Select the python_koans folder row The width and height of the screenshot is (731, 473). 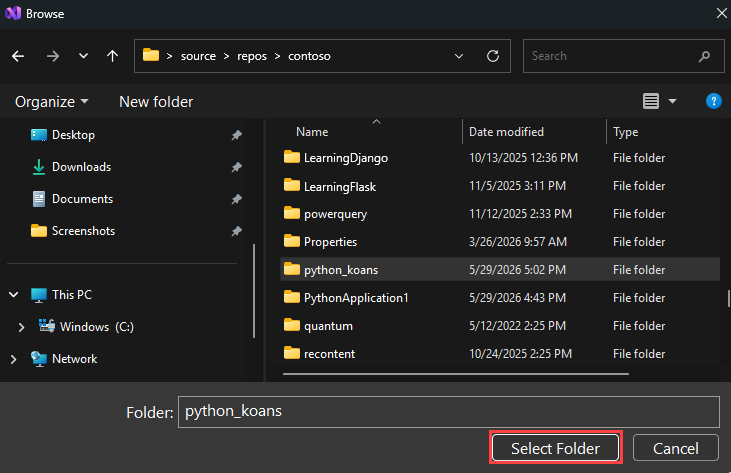(500, 269)
